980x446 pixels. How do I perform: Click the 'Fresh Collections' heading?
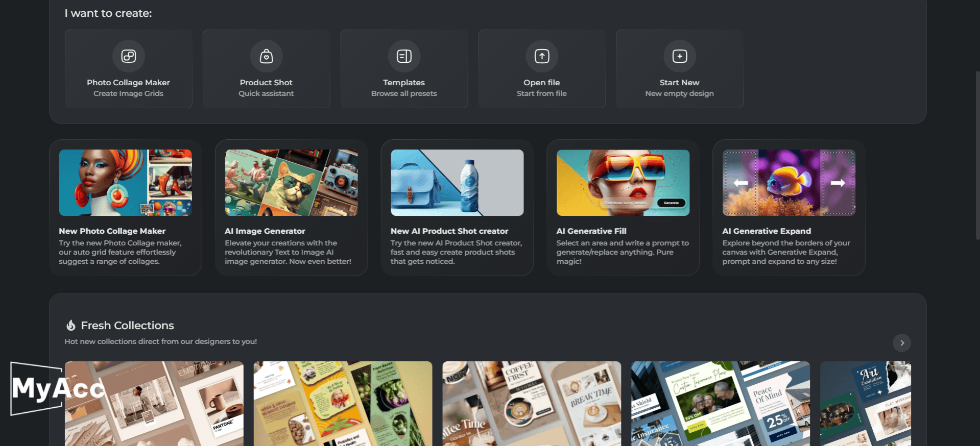128,326
